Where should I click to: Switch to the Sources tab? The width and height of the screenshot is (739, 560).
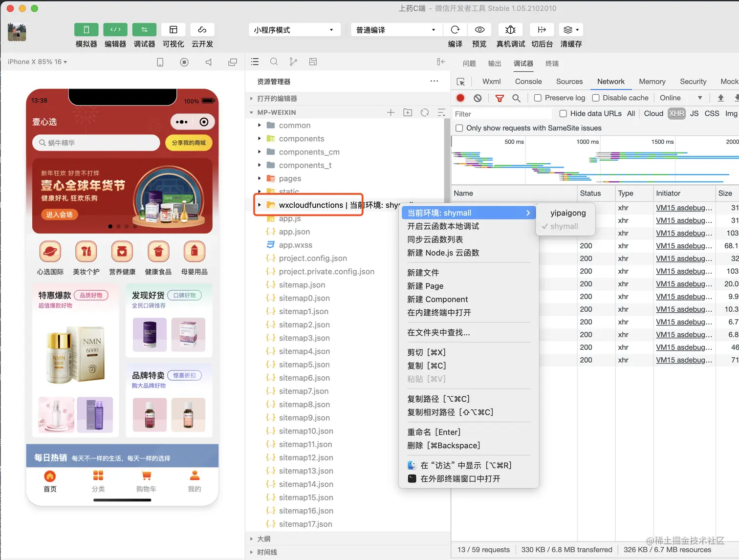coord(569,82)
